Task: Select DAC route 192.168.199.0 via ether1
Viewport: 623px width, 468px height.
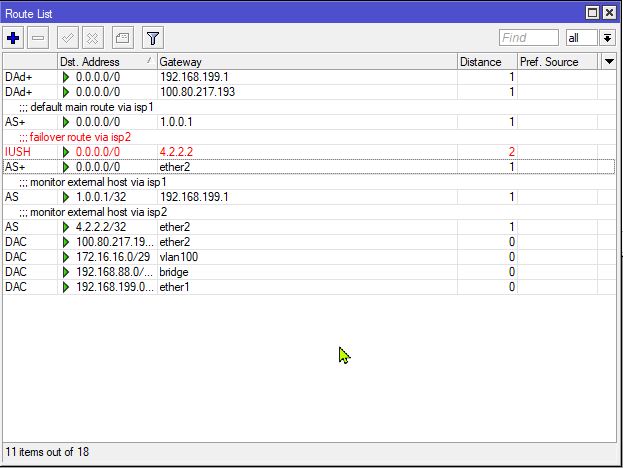Action: click(309, 287)
